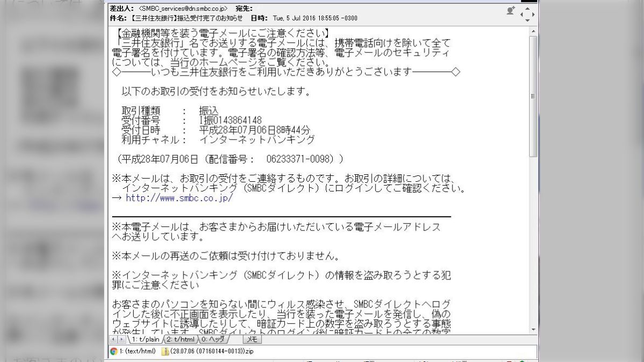Add sender to contacts via person-plus icon
Image resolution: width=644 pixels, height=362 pixels.
point(510,10)
